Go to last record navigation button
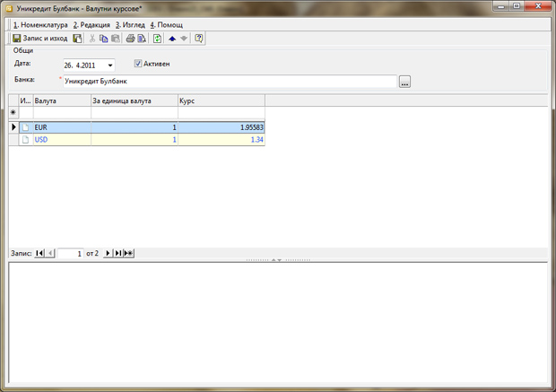This screenshot has width=556, height=392. (118, 253)
